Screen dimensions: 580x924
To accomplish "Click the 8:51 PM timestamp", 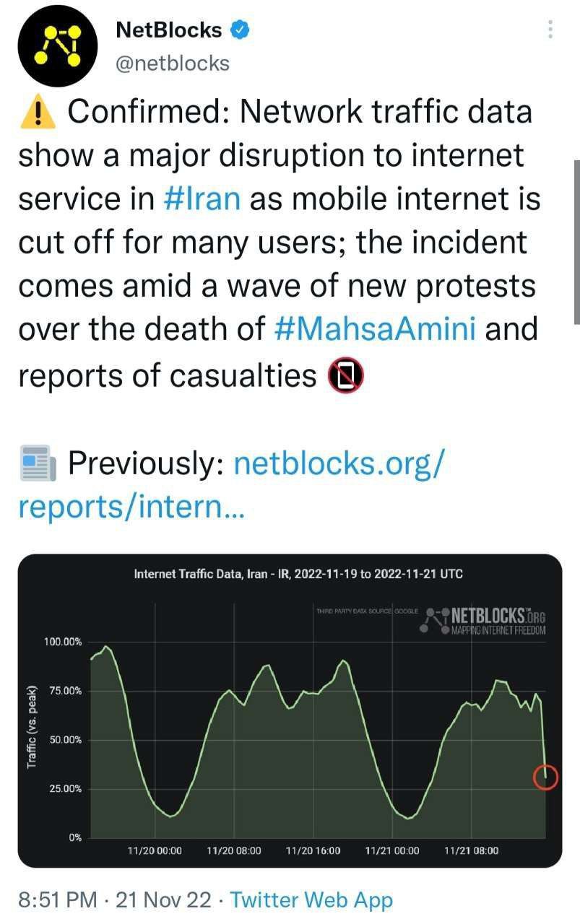I will [x=57, y=900].
